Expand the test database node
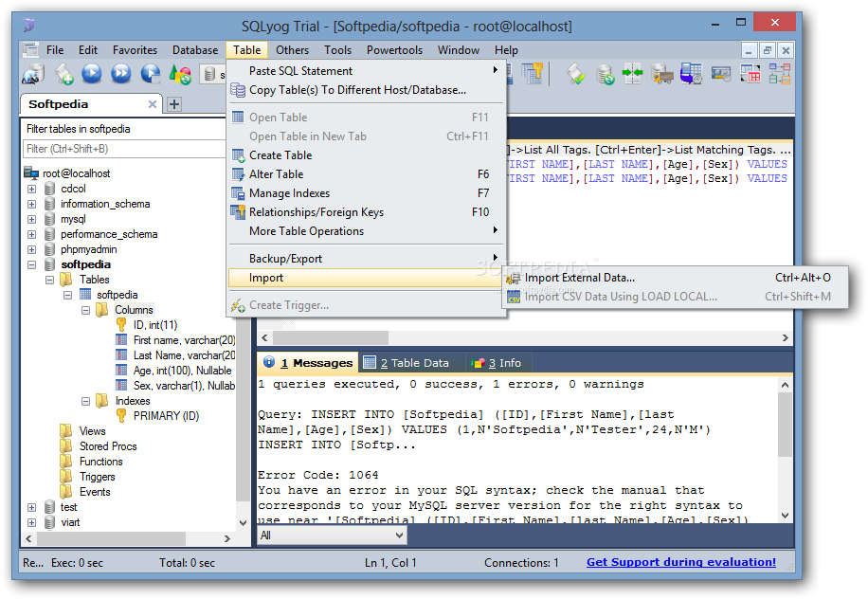Viewport: 868px width, 599px height. click(31, 508)
